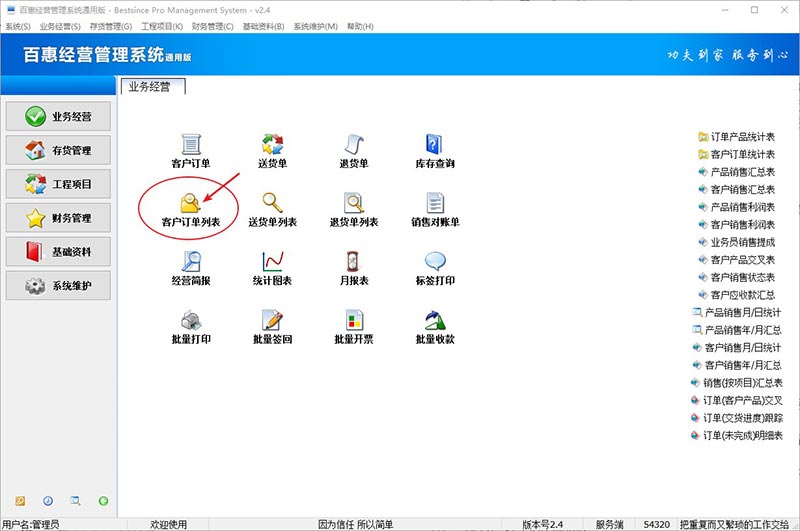This screenshot has width=800, height=531.
Task: Open 产品销售利润表 report
Action: coord(736,207)
